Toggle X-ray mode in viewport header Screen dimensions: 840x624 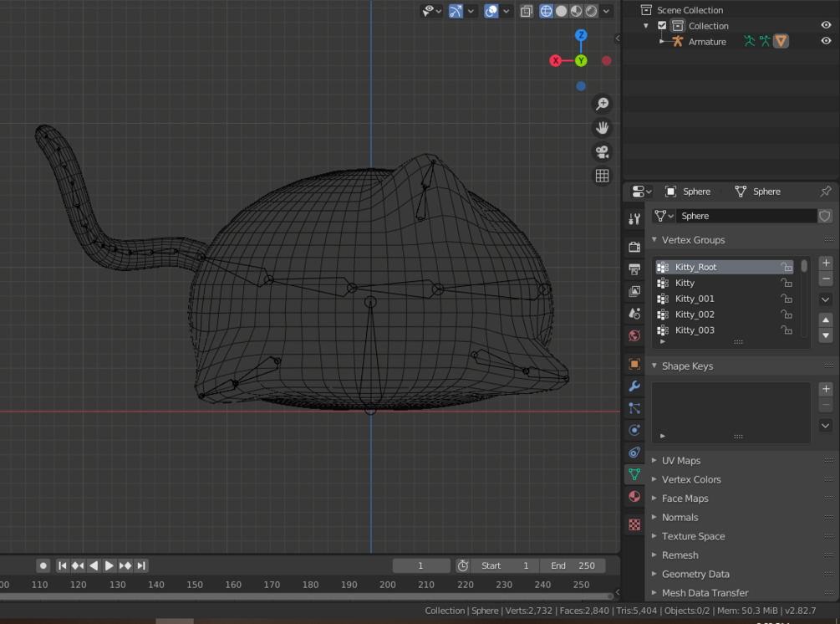526,11
